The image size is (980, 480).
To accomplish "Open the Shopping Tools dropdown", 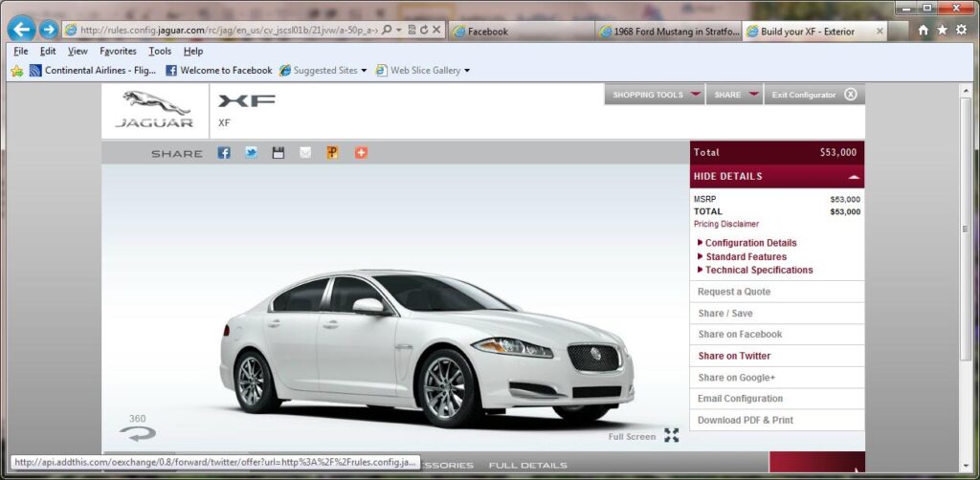I will [655, 95].
